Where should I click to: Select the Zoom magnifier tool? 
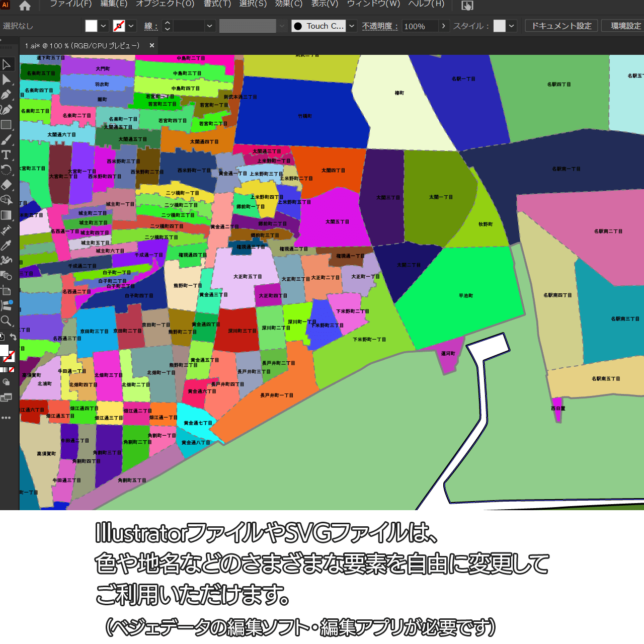(x=7, y=320)
